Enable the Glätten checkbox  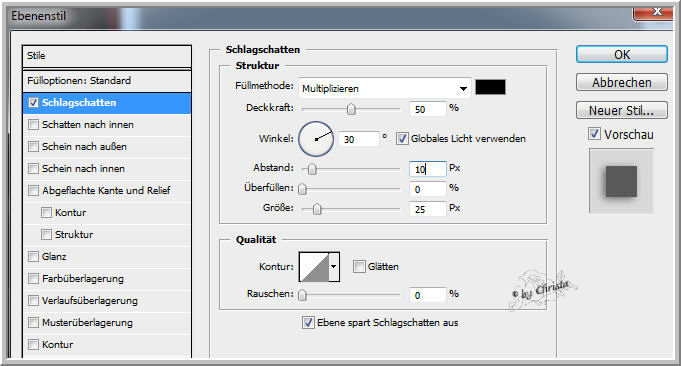pyautogui.click(x=359, y=267)
